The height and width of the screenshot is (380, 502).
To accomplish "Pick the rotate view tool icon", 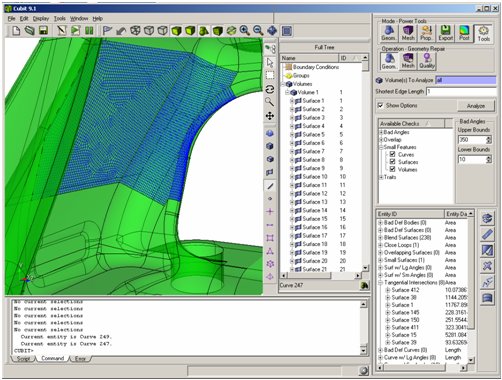I will point(270,89).
